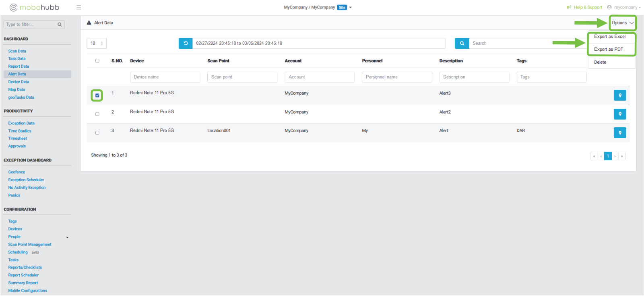Choose Export as PDF

[x=608, y=49]
